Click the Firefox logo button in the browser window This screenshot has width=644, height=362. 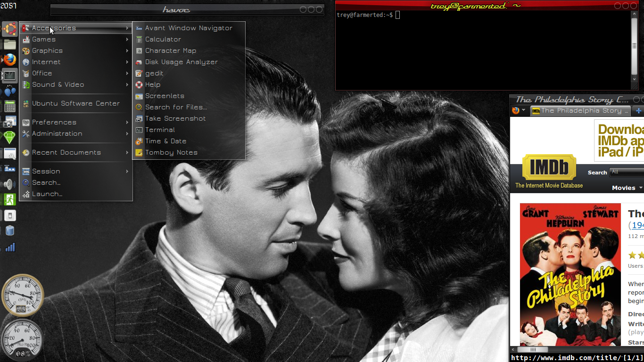coord(515,111)
